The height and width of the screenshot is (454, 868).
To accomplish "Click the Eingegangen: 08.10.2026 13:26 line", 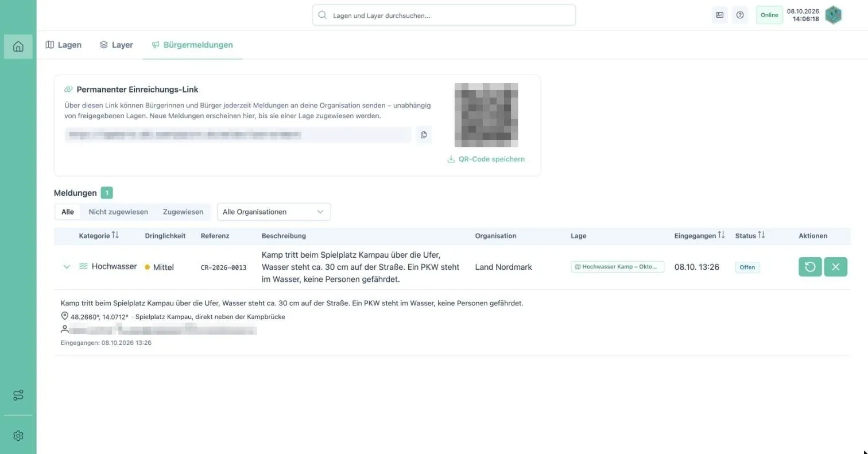I will [106, 343].
